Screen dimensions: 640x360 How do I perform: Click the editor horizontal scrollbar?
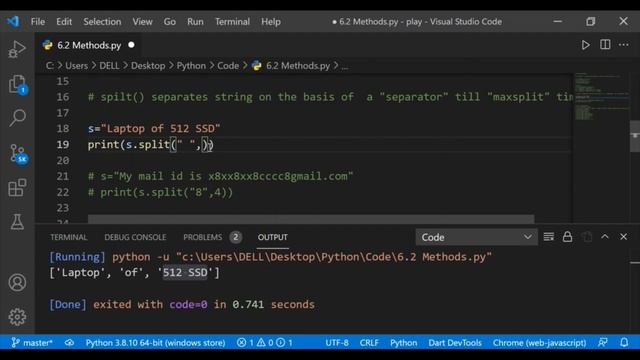coord(311,219)
